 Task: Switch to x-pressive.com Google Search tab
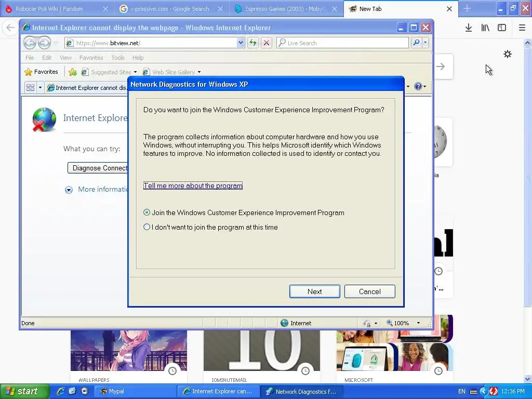pos(170,9)
